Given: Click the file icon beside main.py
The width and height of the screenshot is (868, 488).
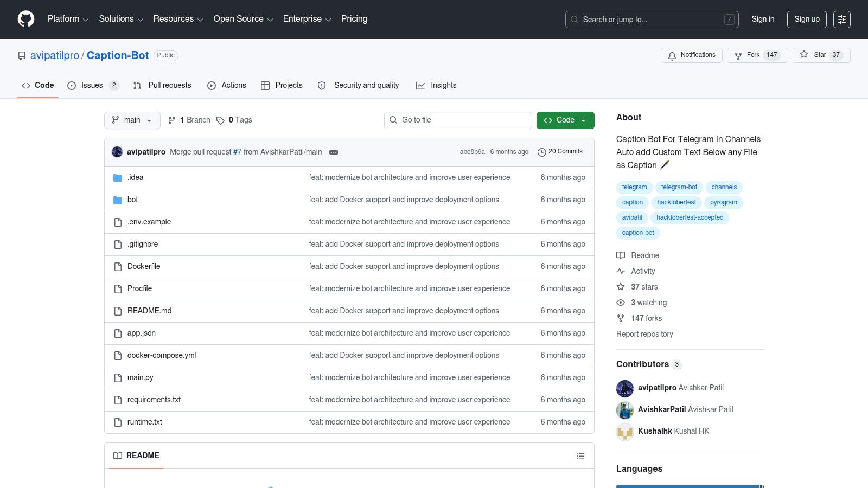Looking at the screenshot, I should pyautogui.click(x=118, y=378).
